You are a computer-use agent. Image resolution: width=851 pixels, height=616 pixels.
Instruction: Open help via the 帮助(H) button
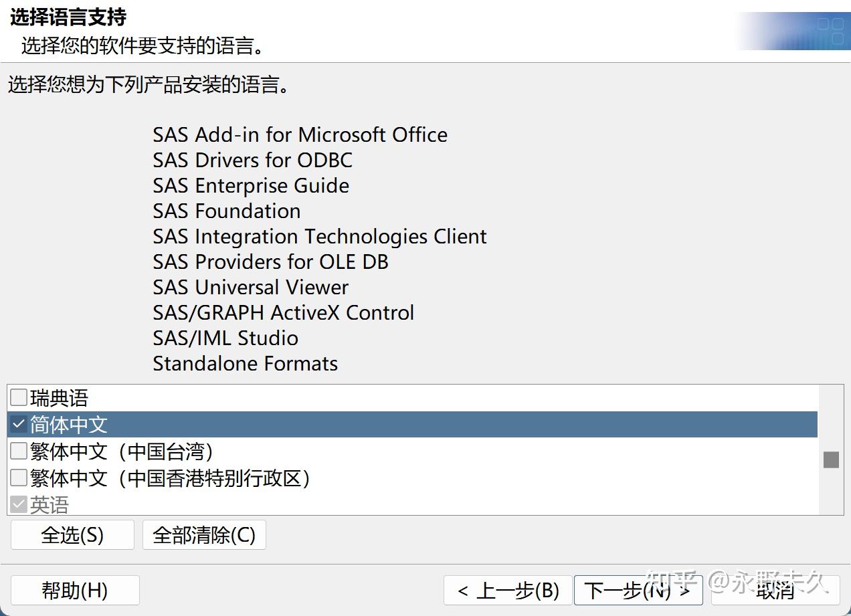(75, 590)
